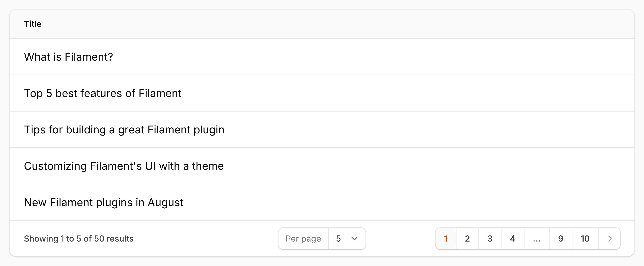Click the next page arrow icon
The image size is (644, 266).
pyautogui.click(x=609, y=239)
